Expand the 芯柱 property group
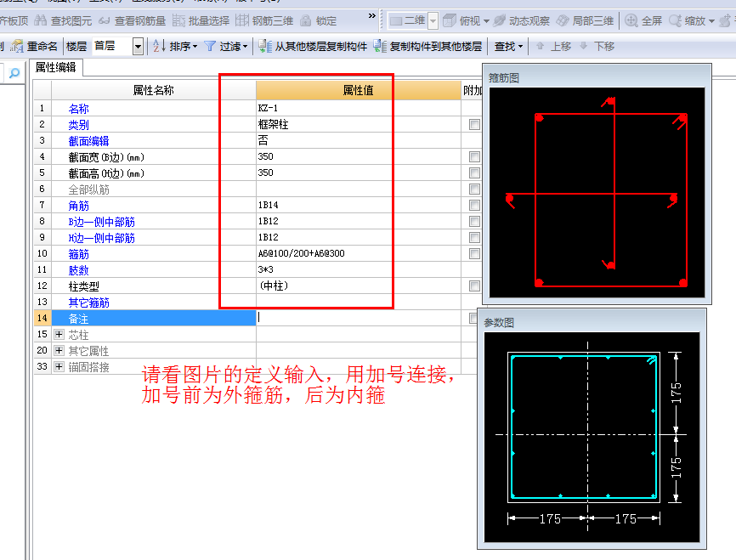The width and height of the screenshot is (736, 560). [x=59, y=334]
